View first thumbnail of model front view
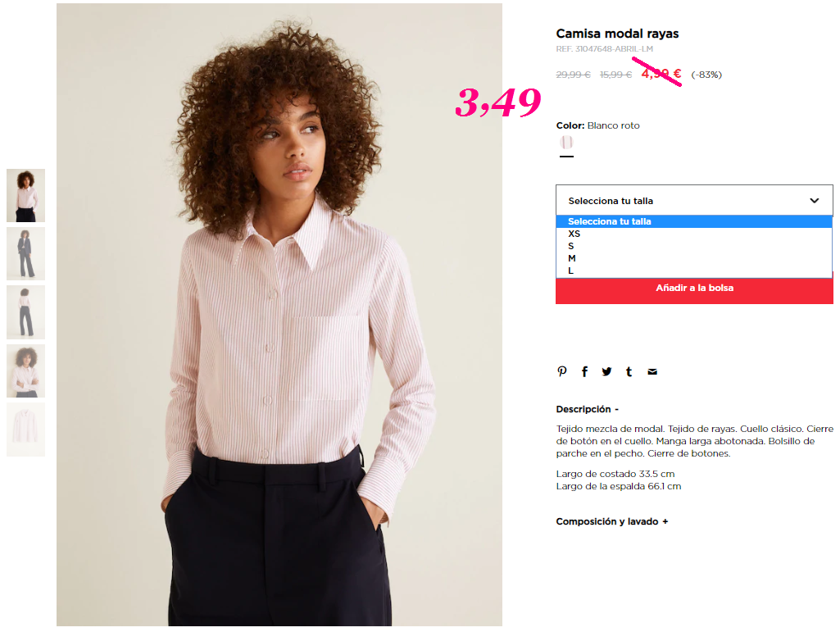The height and width of the screenshot is (632, 840). pos(25,196)
